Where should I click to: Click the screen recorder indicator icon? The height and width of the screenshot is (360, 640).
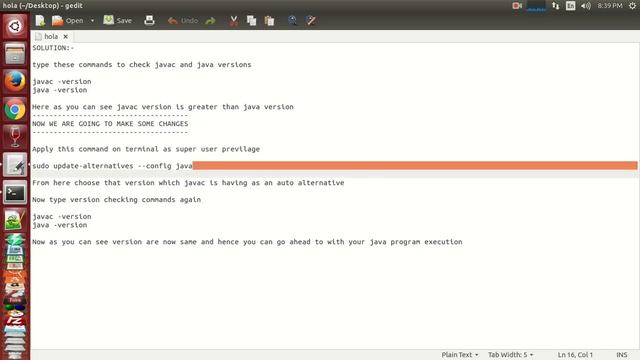click(x=517, y=6)
